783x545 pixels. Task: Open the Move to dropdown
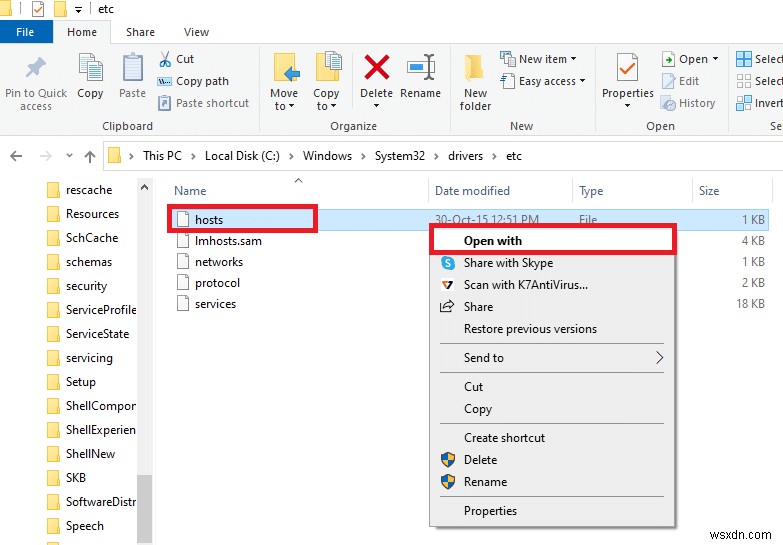point(284,99)
